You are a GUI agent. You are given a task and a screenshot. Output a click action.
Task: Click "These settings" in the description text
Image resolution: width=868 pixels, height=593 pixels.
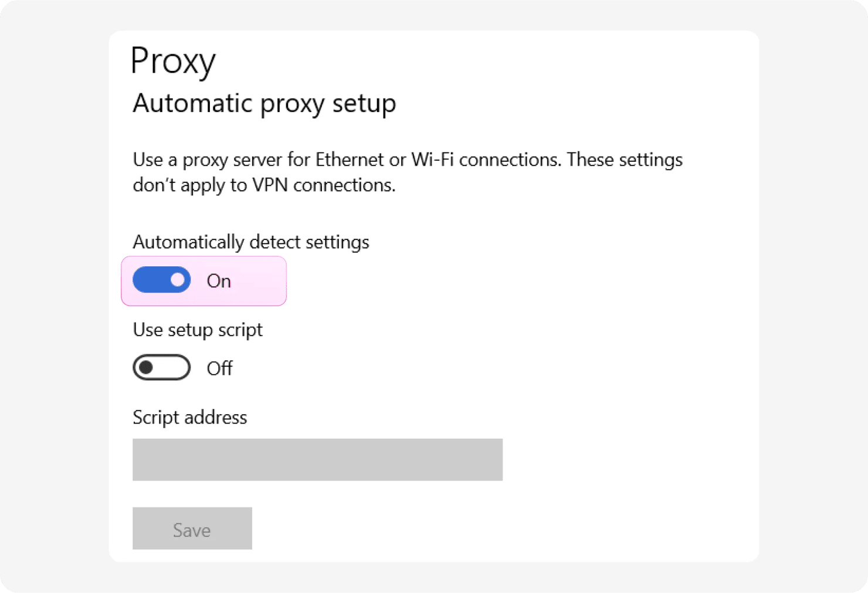click(x=625, y=160)
